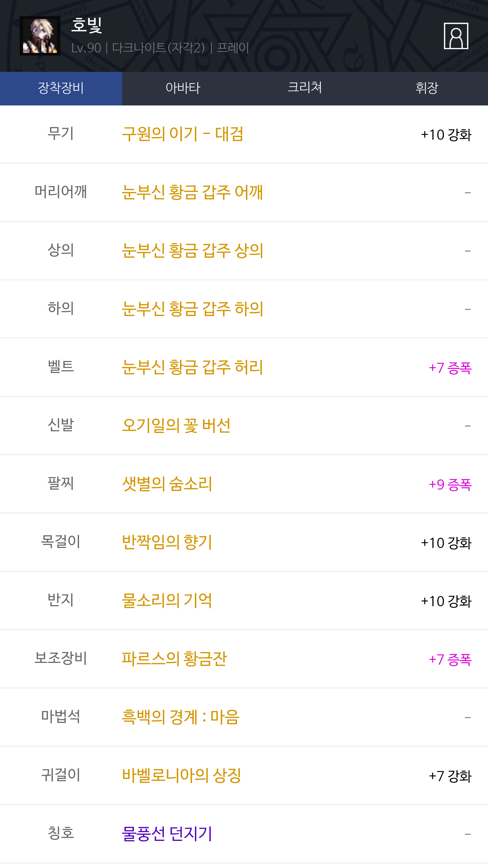Switch to the 아바타 tab

coord(183,88)
